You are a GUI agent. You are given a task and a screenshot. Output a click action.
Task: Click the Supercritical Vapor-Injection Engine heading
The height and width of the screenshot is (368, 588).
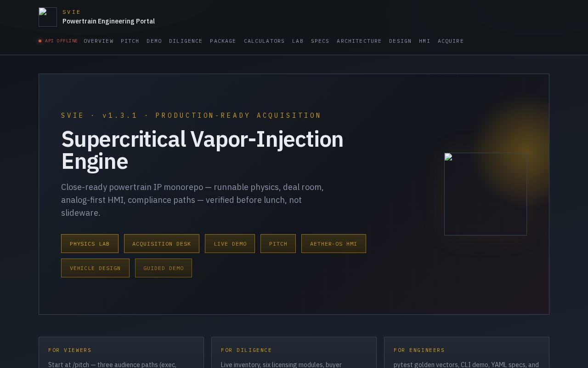point(202,150)
